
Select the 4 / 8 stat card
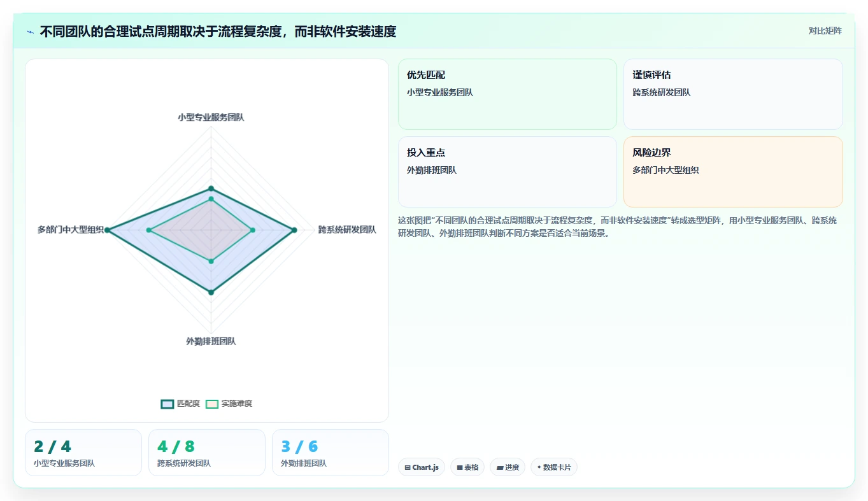[x=207, y=453]
